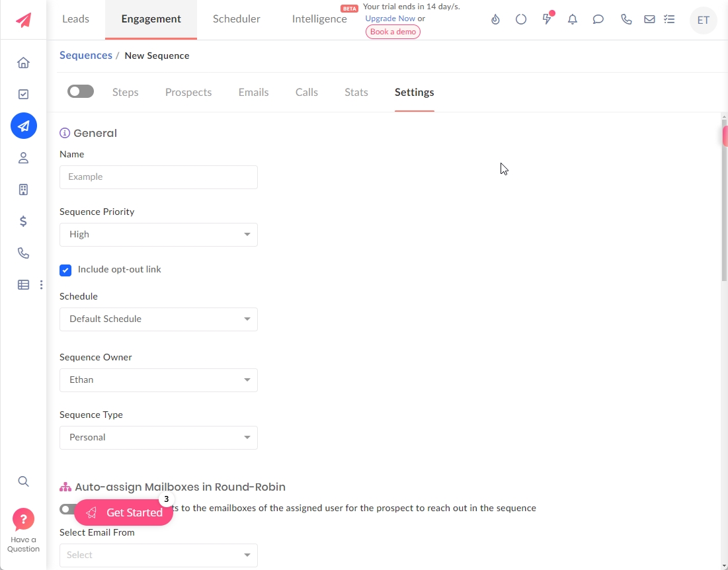Open the chat bubble icon
This screenshot has height=570, width=728.
pos(598,20)
